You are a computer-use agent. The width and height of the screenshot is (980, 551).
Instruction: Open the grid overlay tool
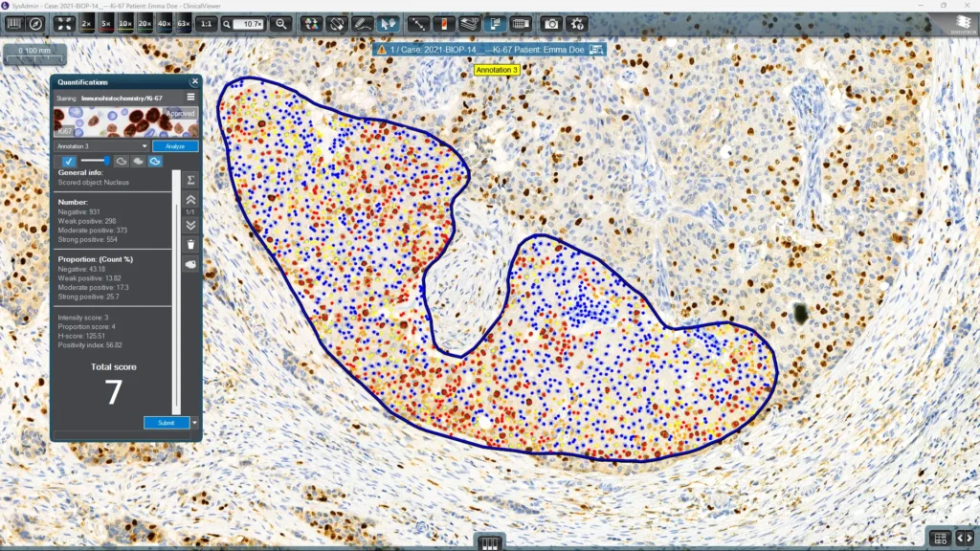click(521, 24)
